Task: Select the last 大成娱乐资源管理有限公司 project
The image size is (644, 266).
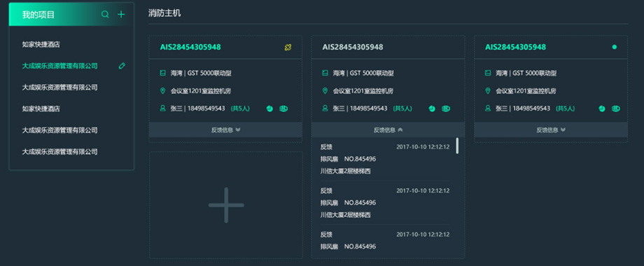Action: click(x=60, y=151)
